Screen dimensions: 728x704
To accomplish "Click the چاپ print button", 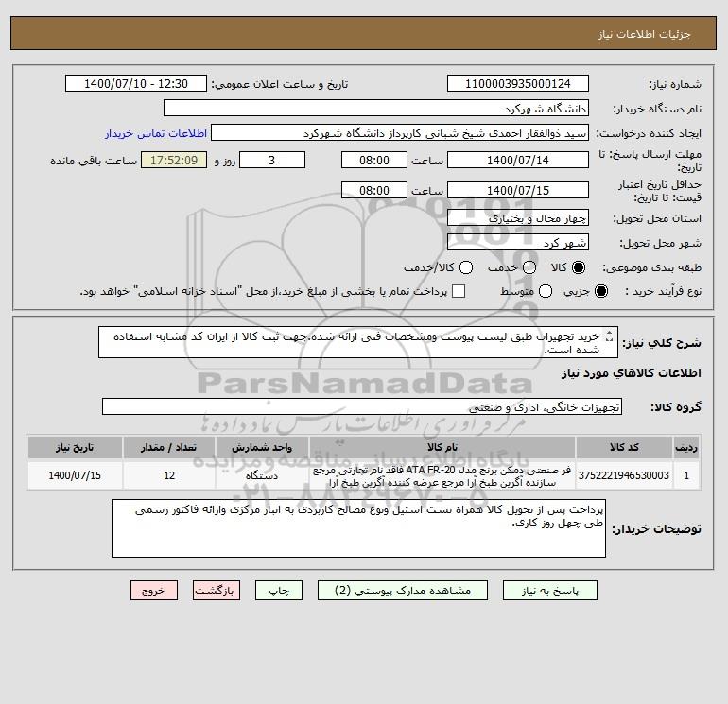I will click(x=279, y=591).
